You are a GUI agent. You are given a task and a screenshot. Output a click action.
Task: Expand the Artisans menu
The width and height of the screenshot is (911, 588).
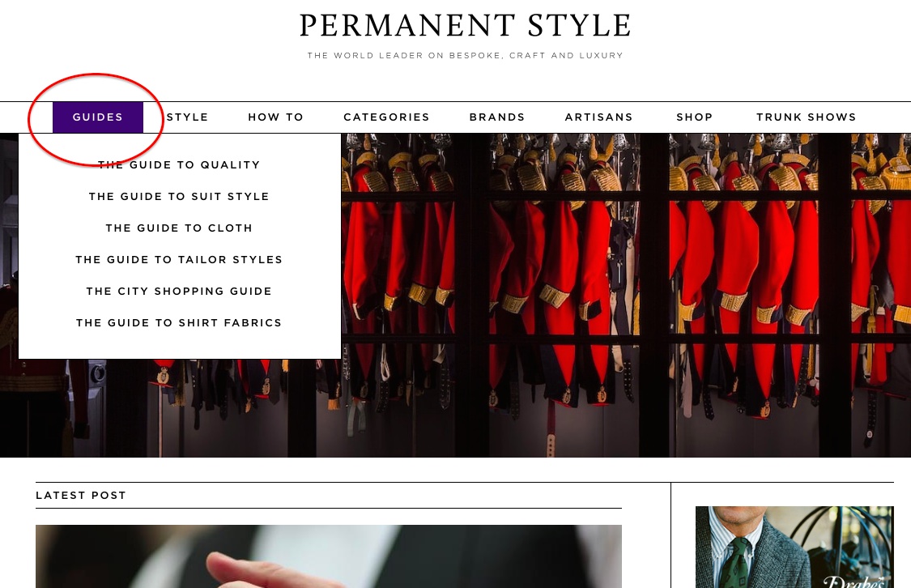pos(599,117)
